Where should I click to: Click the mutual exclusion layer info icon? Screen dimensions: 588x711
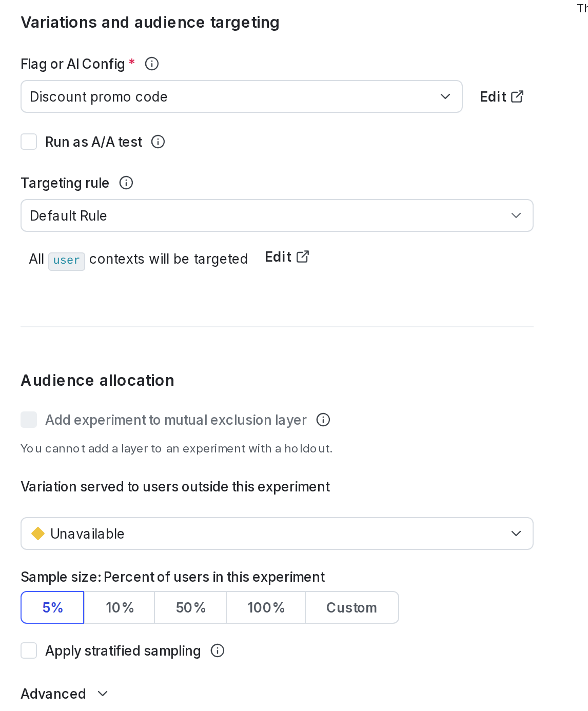(323, 420)
